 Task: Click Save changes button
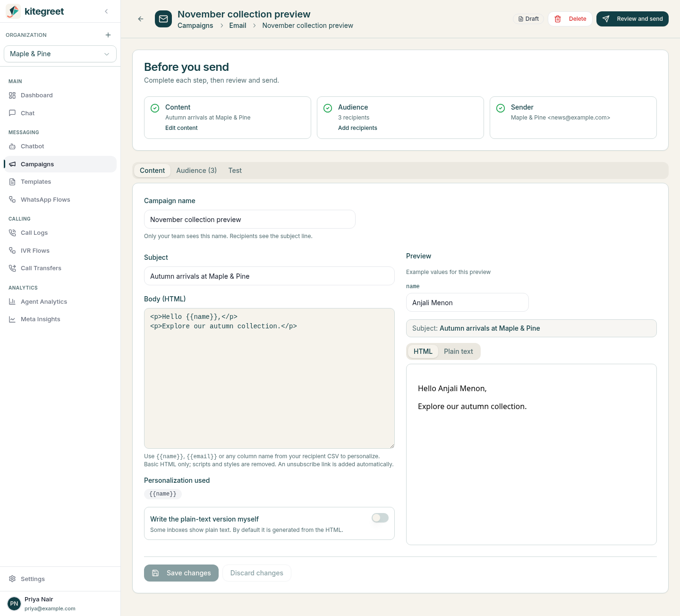point(181,573)
